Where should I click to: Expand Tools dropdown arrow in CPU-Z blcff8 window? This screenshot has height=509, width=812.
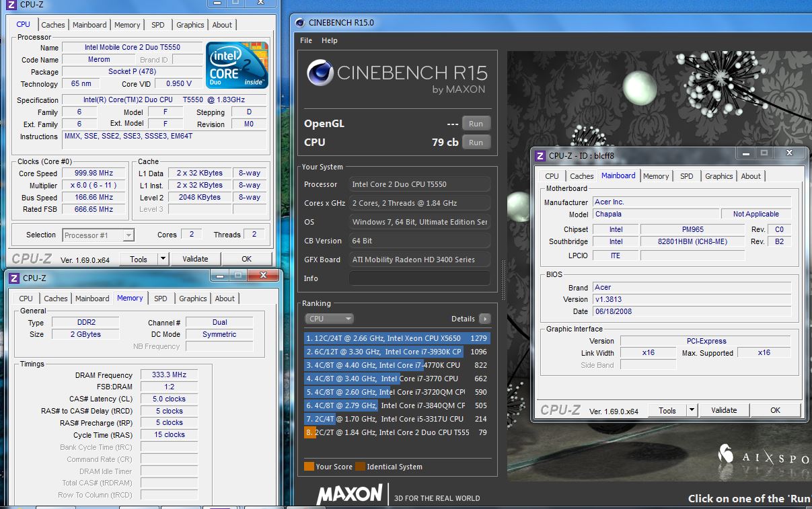click(x=692, y=410)
